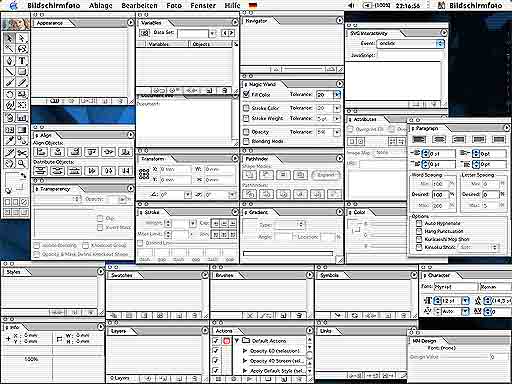
Task: Click the Expand button in Pathfinder
Action: click(326, 175)
